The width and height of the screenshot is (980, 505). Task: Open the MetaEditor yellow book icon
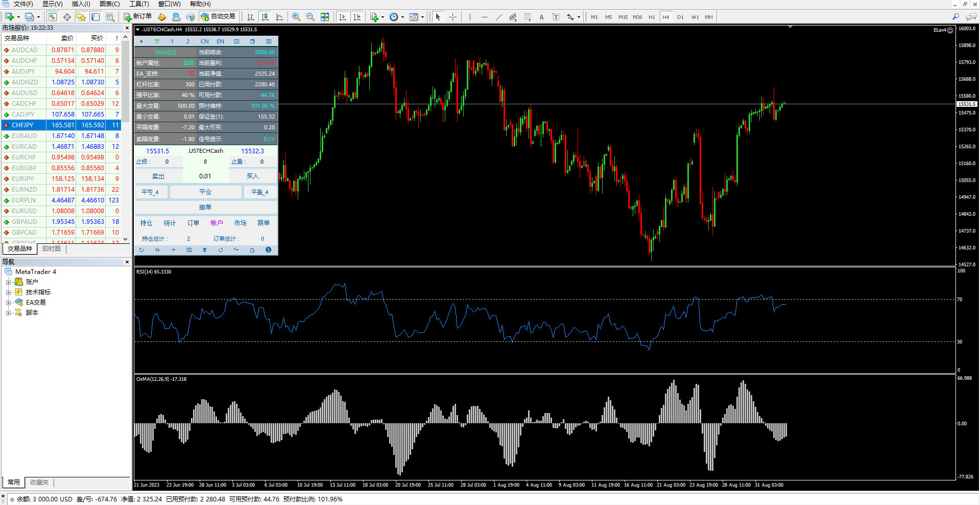click(162, 17)
